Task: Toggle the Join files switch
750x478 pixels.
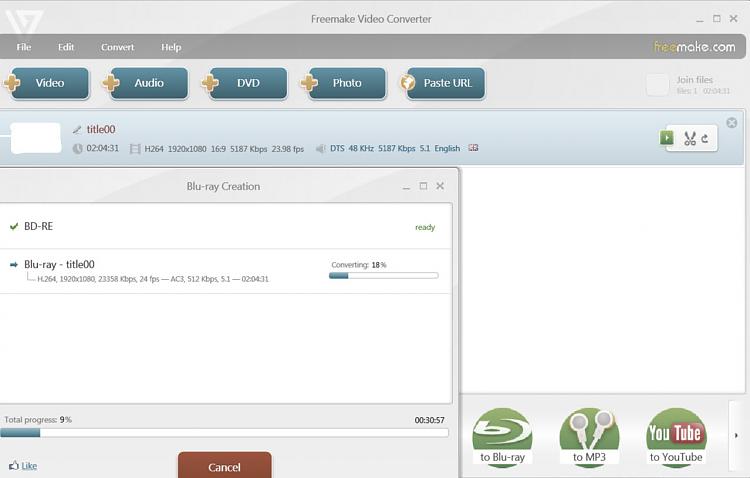Action: point(657,85)
